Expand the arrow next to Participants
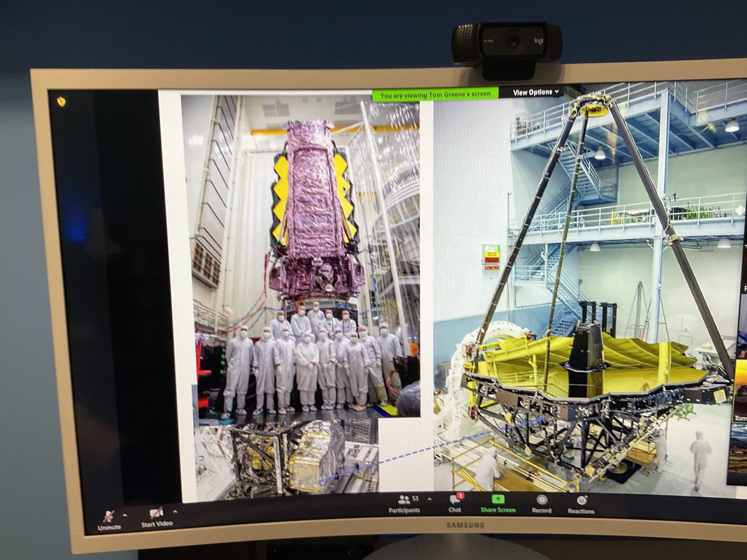 coord(429,499)
